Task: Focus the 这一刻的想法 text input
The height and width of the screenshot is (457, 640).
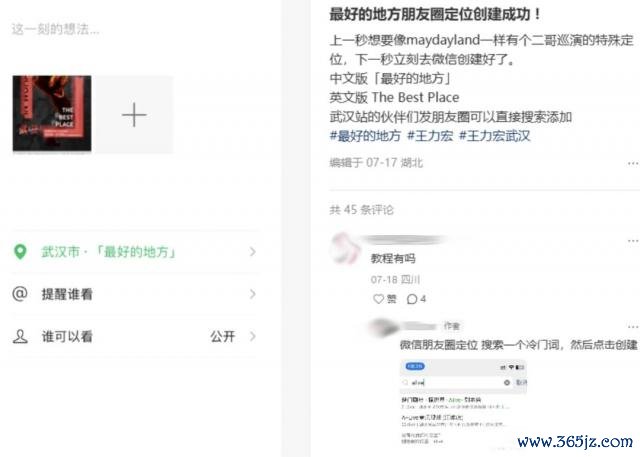Action: coord(56,29)
